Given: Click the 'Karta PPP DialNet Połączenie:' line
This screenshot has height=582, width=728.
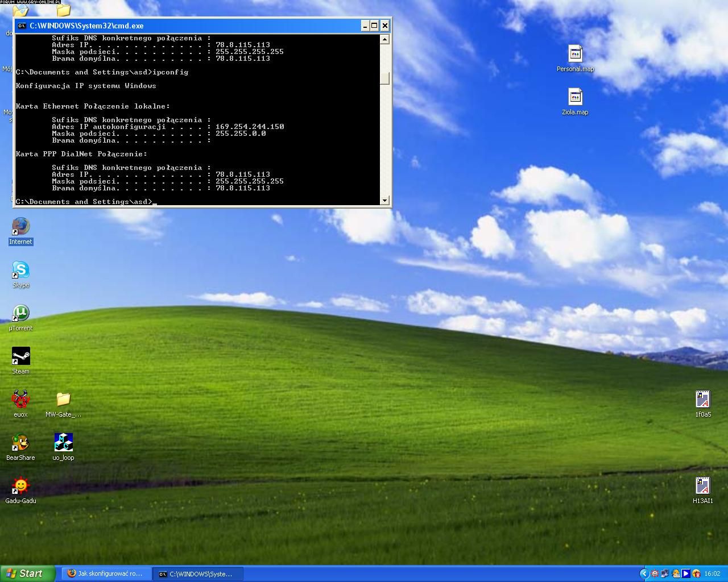Looking at the screenshot, I should (x=81, y=154).
